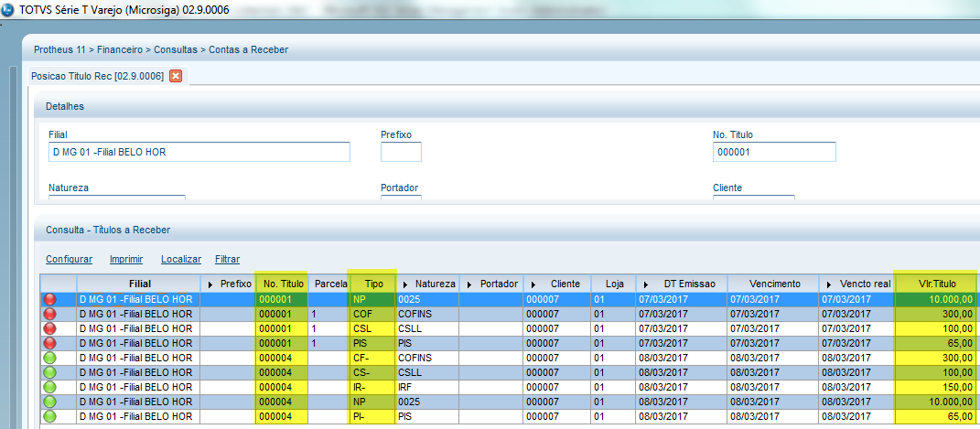Sort by Portador column arrow
Viewport: 980px width, 429px height.
tap(470, 284)
